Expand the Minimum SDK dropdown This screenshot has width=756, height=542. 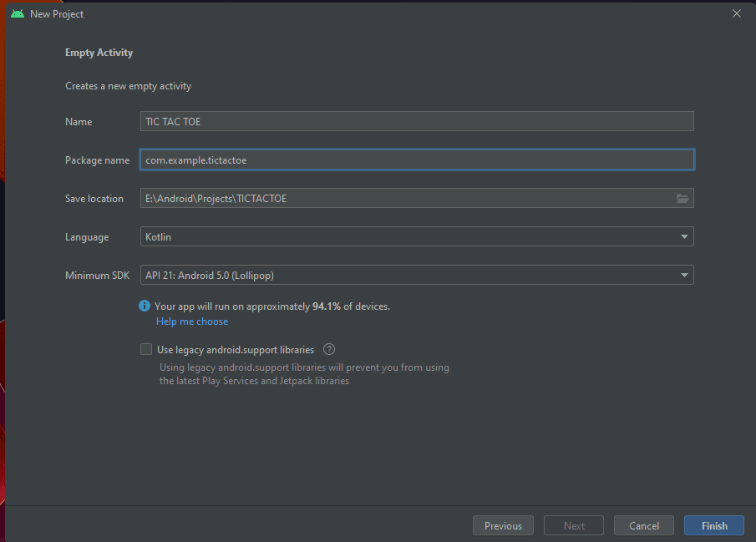[x=417, y=275]
